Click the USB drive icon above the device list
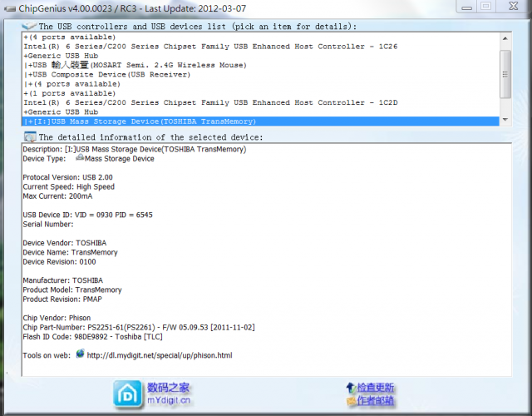This screenshot has height=416, width=532. click(x=29, y=26)
